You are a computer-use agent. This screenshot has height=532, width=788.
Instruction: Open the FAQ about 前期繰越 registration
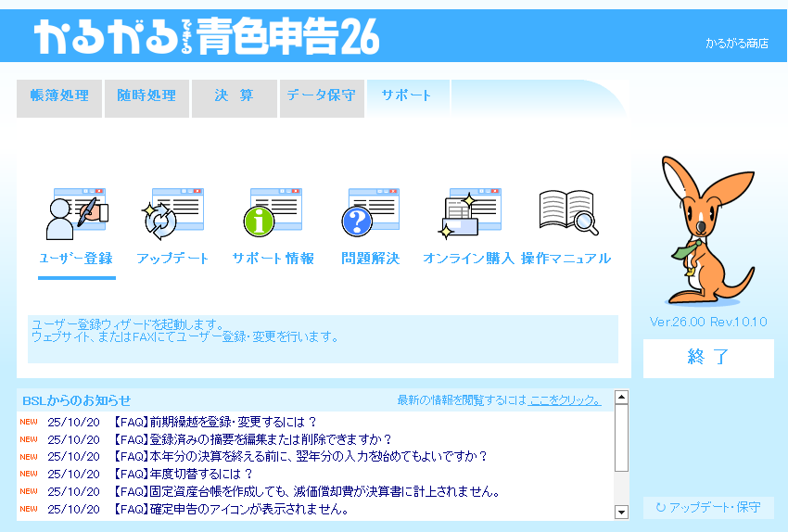[x=215, y=422]
